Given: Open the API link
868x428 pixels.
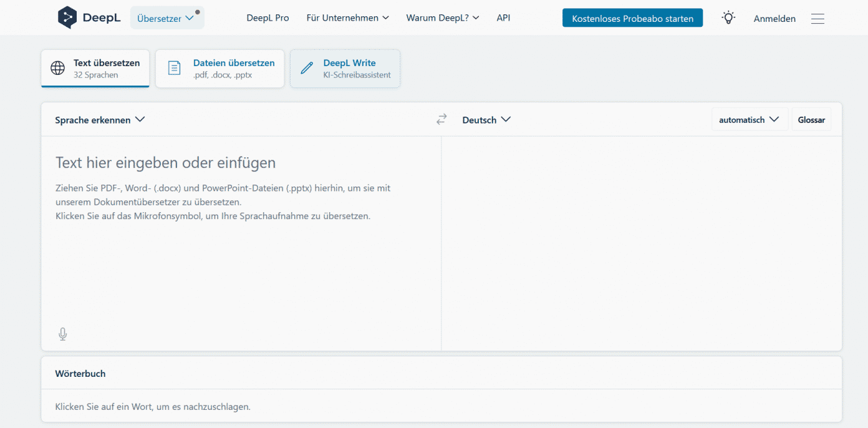Looking at the screenshot, I should (503, 18).
